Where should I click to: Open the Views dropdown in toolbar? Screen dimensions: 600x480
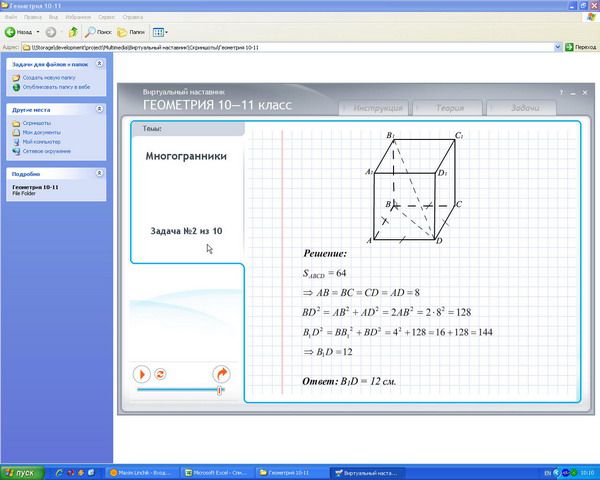[160, 32]
